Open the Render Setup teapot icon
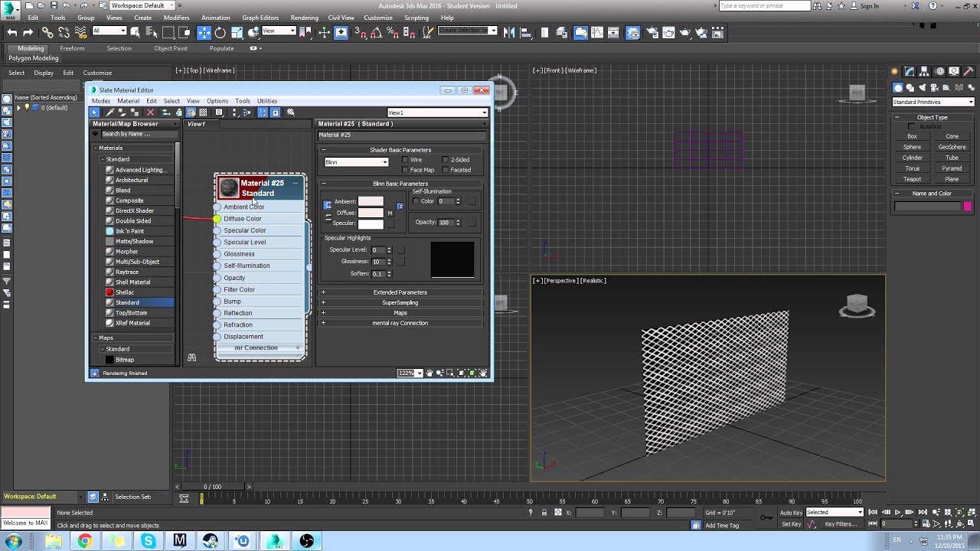The height and width of the screenshot is (551, 980). point(652,32)
